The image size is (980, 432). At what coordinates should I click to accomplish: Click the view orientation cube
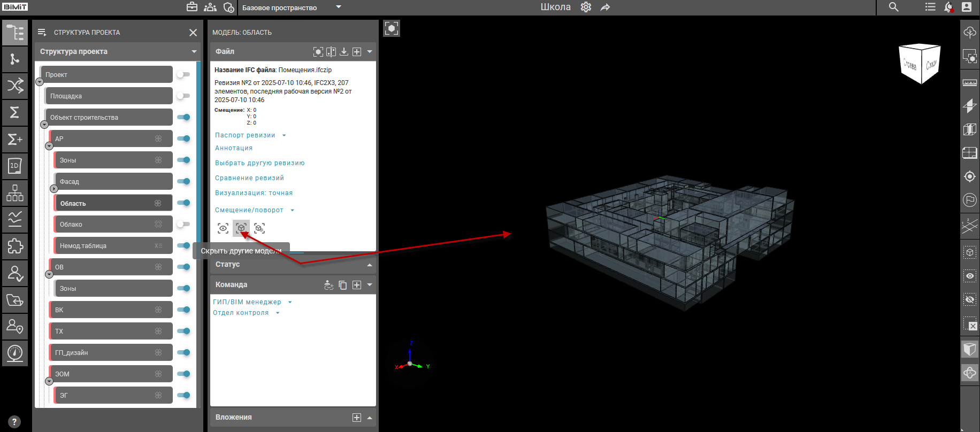[x=920, y=64]
